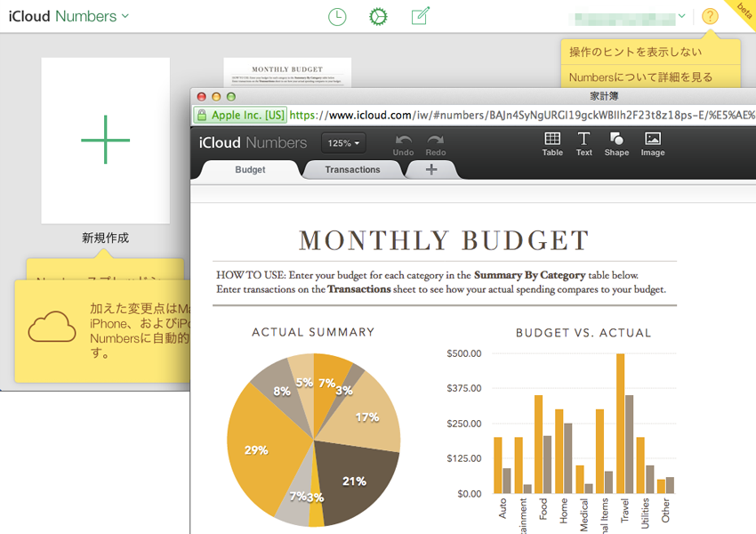Click the ACTUAL SUMMARY chart title
Viewport: 756px width, 534px height.
pyautogui.click(x=313, y=332)
